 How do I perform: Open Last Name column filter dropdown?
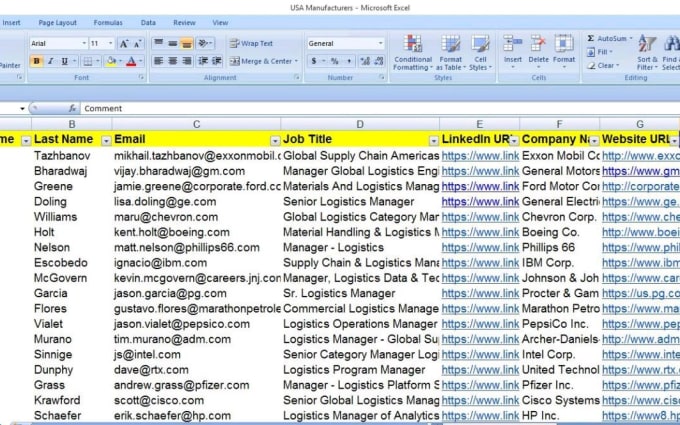[106, 141]
